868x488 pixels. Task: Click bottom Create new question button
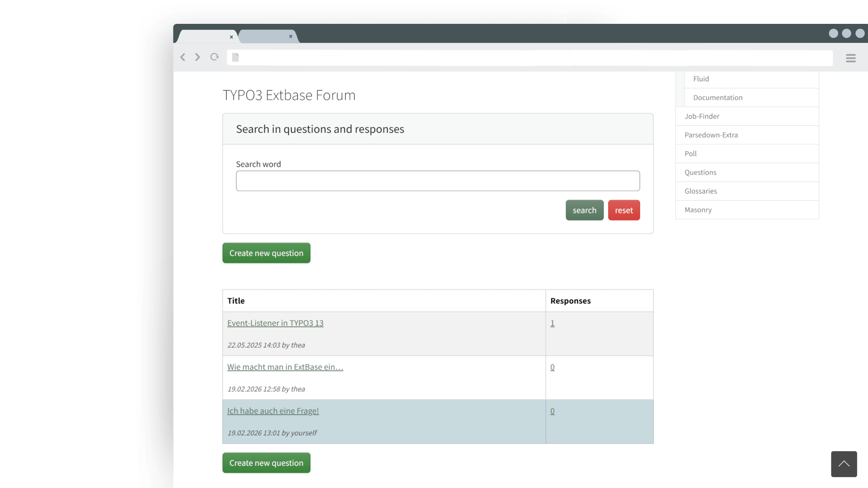(x=266, y=463)
